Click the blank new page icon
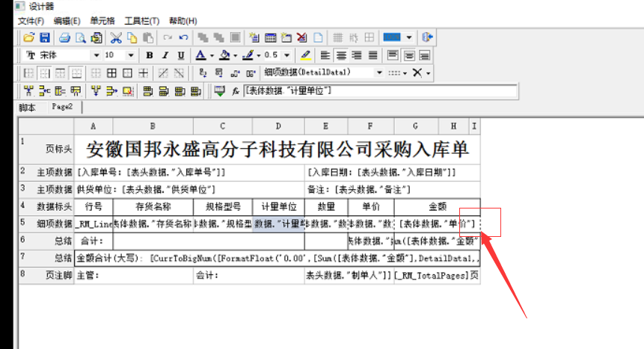644x349 pixels. [x=319, y=38]
